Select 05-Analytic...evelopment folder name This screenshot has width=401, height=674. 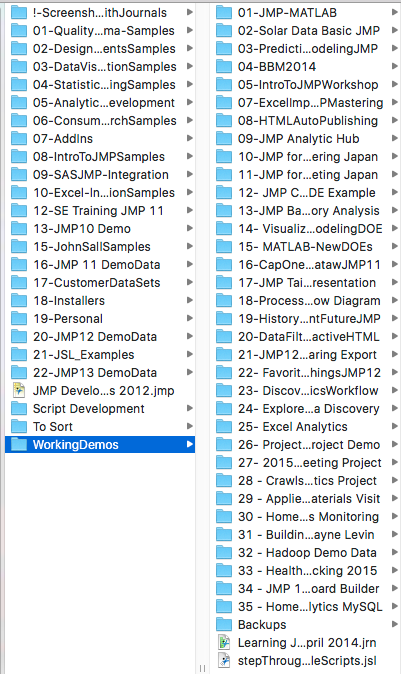pyautogui.click(x=104, y=102)
